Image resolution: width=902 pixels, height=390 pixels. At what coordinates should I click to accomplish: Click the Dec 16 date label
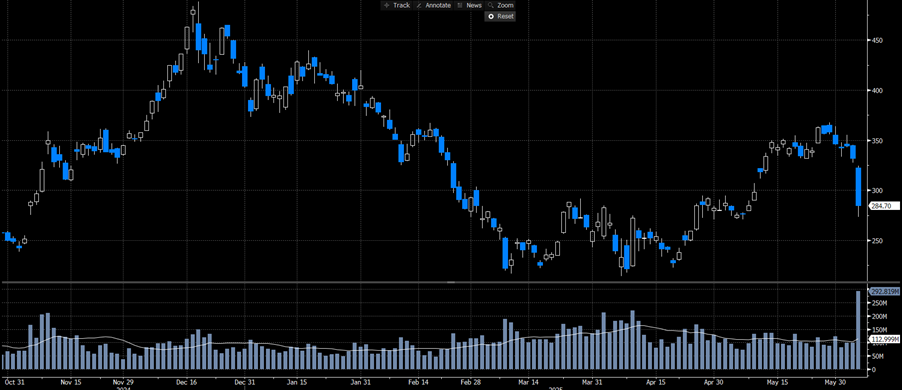(187, 381)
